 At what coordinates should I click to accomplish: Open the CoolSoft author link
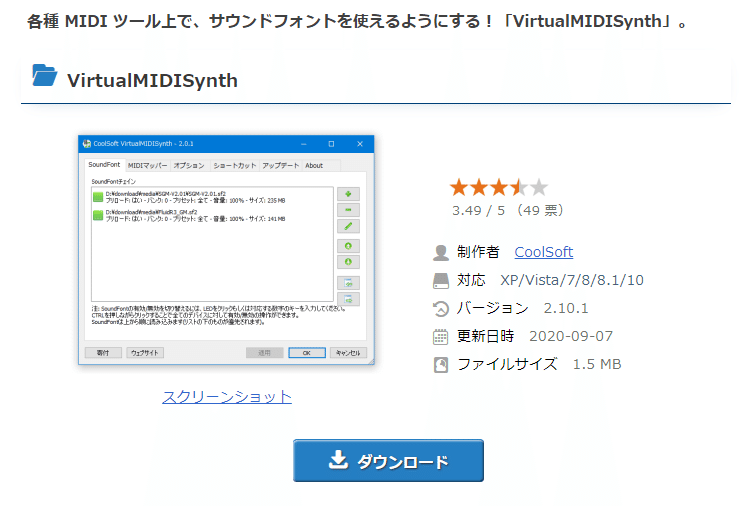(x=544, y=252)
